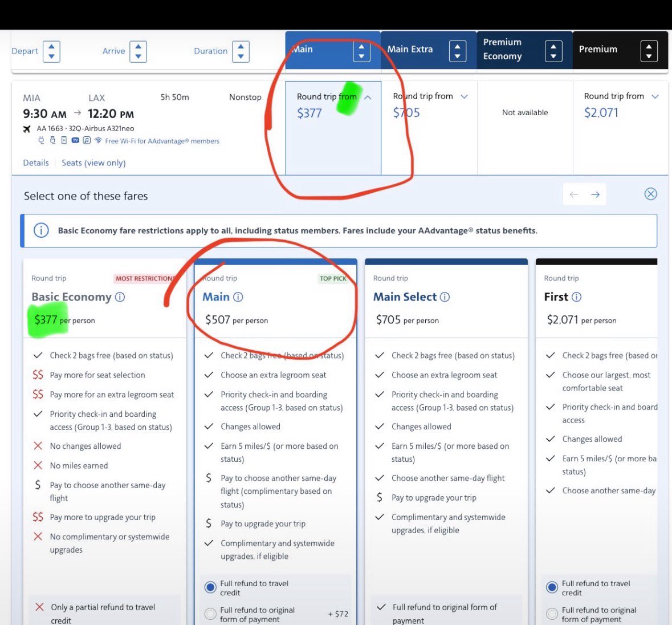The height and width of the screenshot is (625, 672).
Task: Expand the $2,071 Premium fare
Action: 655,96
